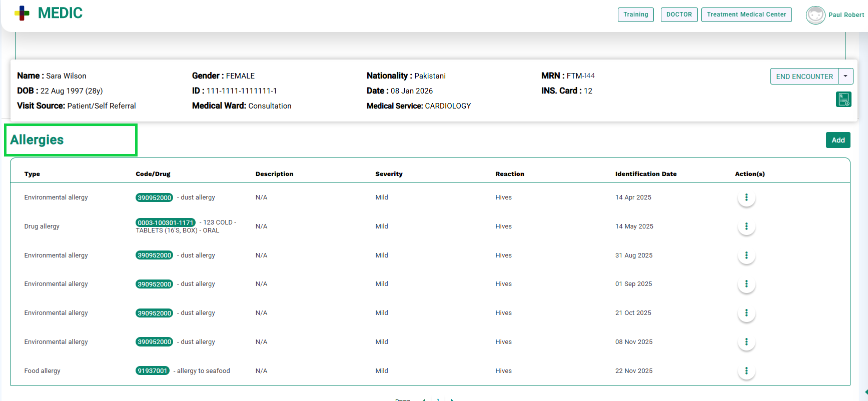The image size is (868, 401).
Task: Open the DOCTOR role selector
Action: click(x=679, y=14)
